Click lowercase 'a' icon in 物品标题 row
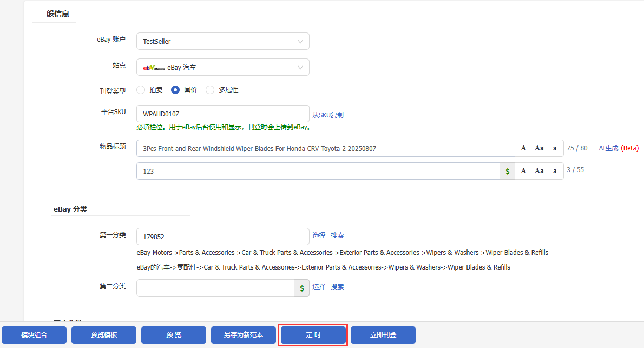This screenshot has width=644, height=348. click(x=555, y=148)
